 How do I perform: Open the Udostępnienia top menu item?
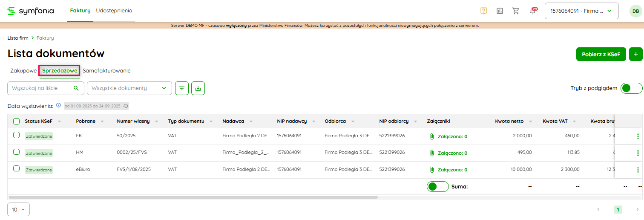point(114,11)
